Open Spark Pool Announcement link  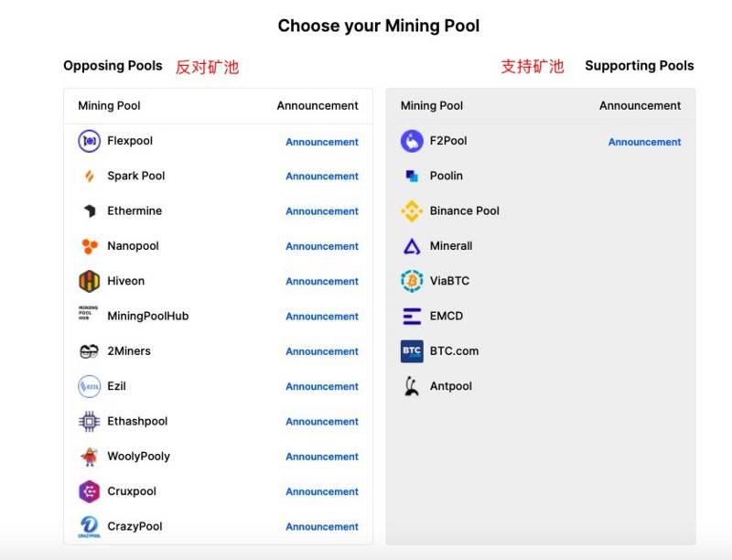pos(322,177)
